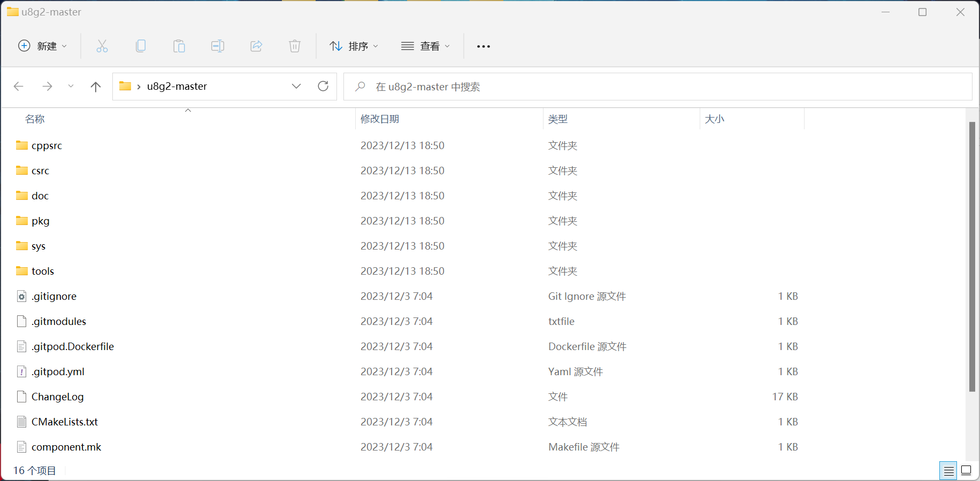Click the CMakeLists.txt file icon
This screenshot has width=980, height=481.
(22, 422)
